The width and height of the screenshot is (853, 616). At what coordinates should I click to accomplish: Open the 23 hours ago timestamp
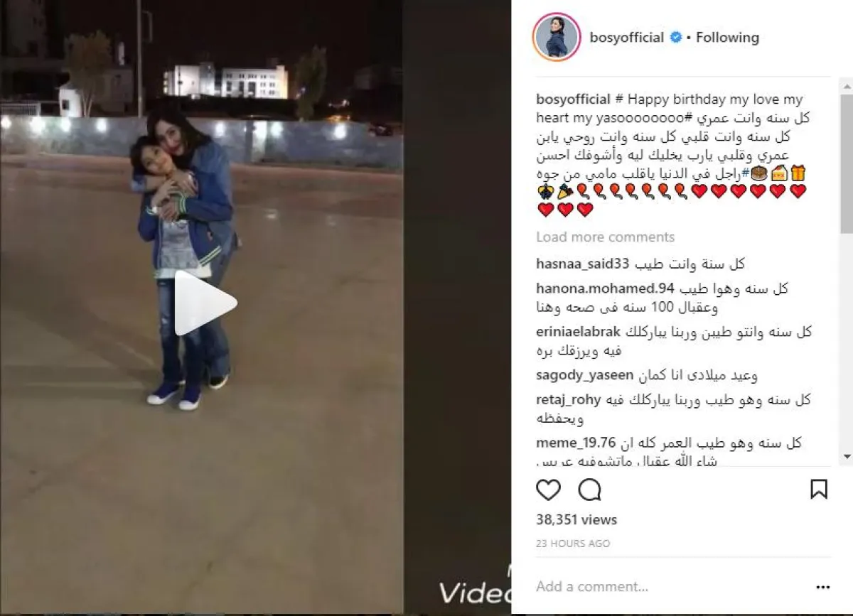(x=573, y=544)
